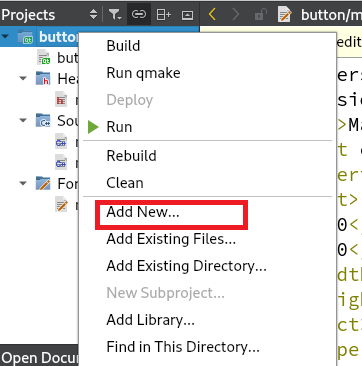The height and width of the screenshot is (366, 362).
Task: Click the file lock icon
Action: tap(260, 14)
